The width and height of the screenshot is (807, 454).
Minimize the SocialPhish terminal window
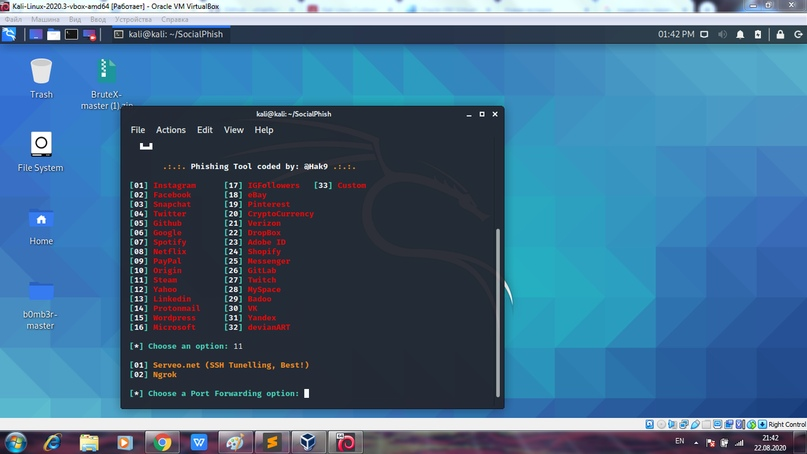469,114
